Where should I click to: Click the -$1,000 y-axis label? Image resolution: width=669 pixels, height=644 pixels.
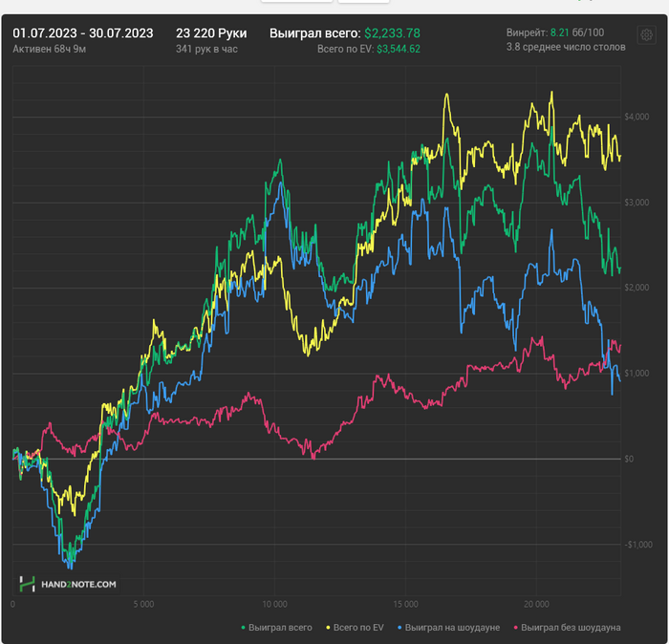click(638, 545)
